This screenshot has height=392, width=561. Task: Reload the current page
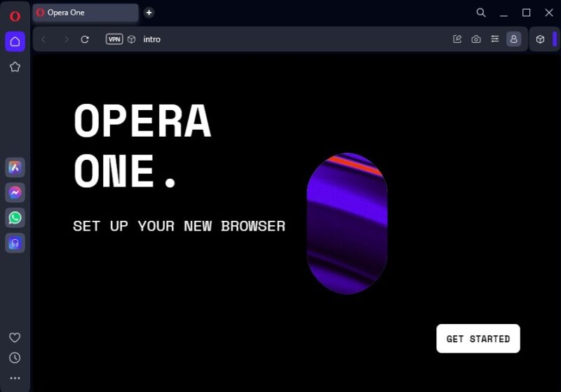pos(85,39)
